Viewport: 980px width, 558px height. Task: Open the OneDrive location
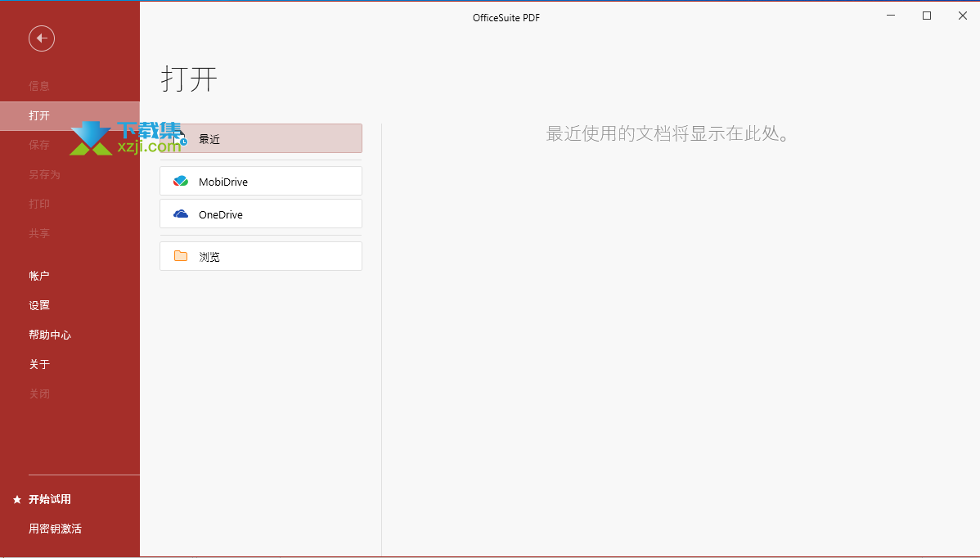pyautogui.click(x=261, y=214)
